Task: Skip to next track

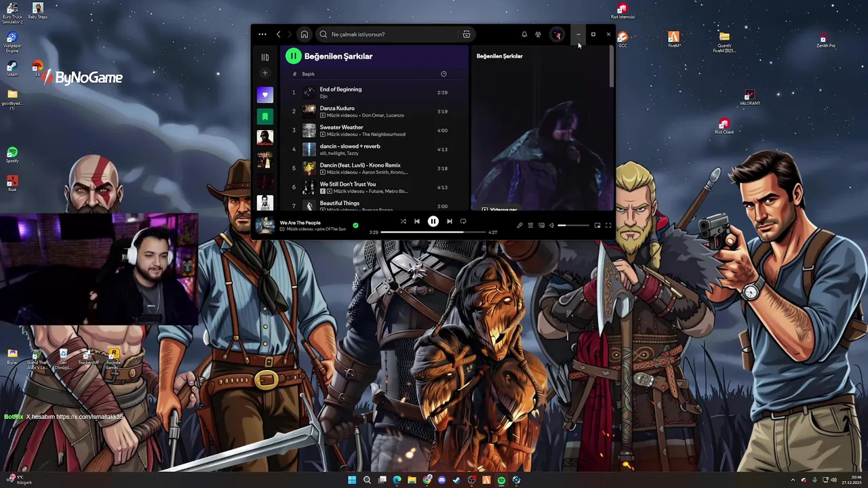Action: click(449, 221)
